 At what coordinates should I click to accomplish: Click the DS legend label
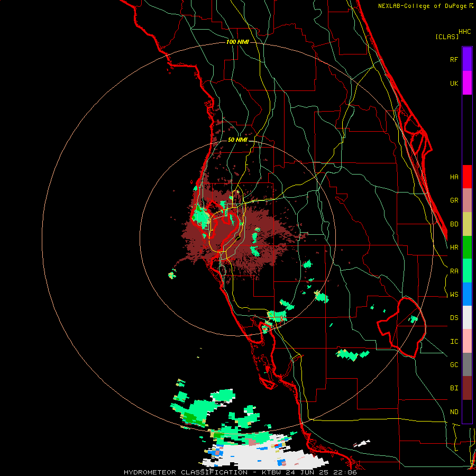click(454, 318)
